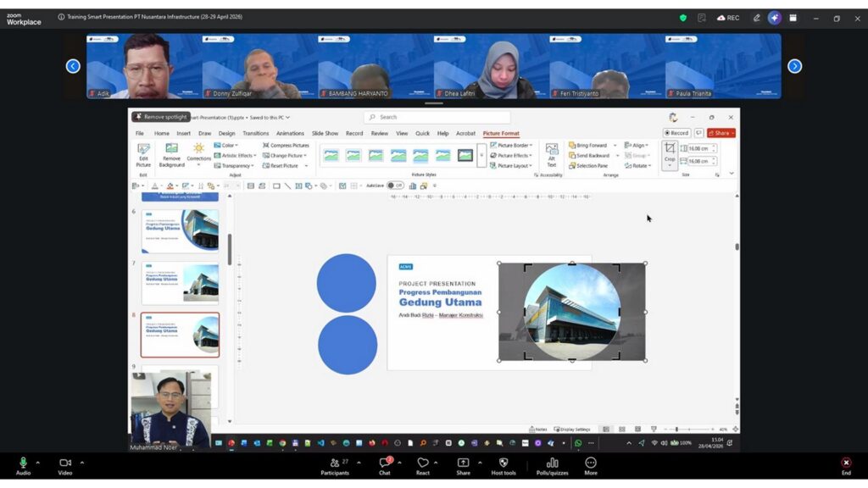868x488 pixels.
Task: Switch to the Transitions tab
Action: [256, 133]
